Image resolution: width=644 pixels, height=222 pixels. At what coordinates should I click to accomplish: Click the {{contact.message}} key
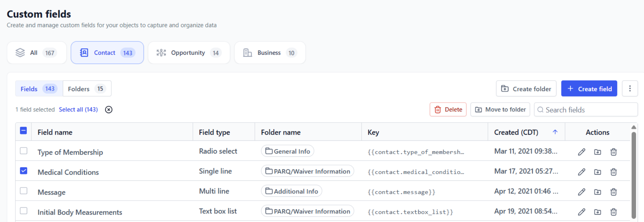(x=401, y=192)
